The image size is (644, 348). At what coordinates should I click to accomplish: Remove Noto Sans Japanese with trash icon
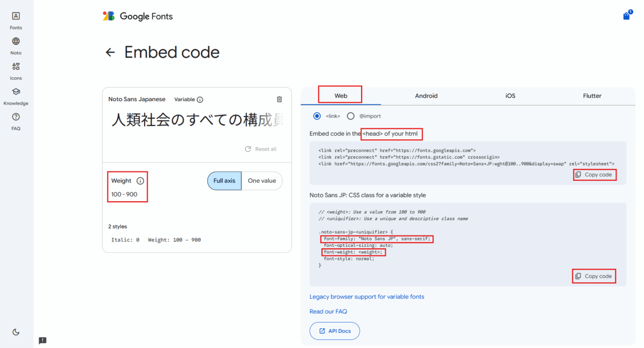tap(279, 99)
